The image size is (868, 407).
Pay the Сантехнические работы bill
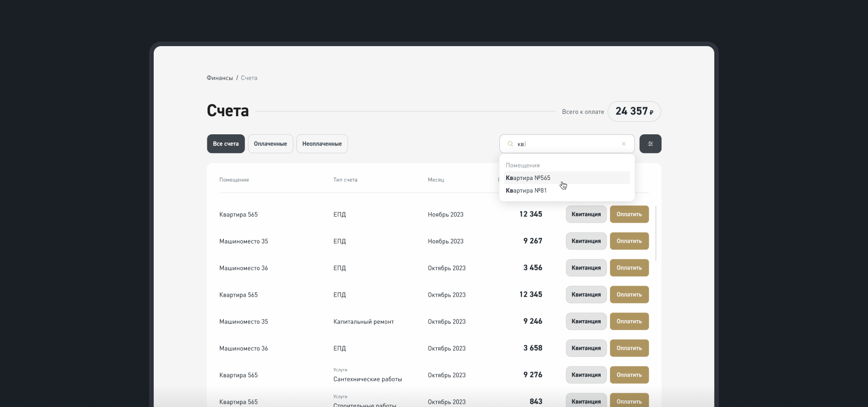[629, 375]
